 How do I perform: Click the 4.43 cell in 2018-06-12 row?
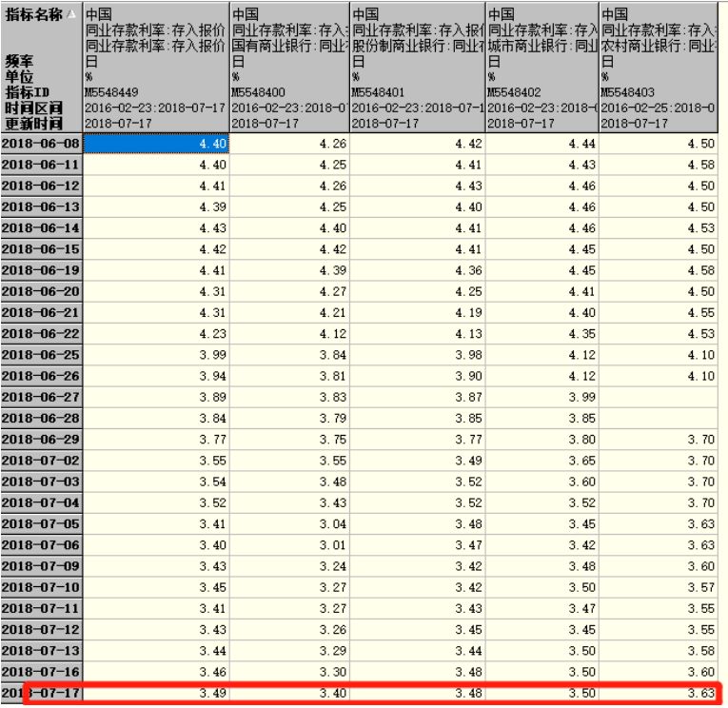coord(418,186)
